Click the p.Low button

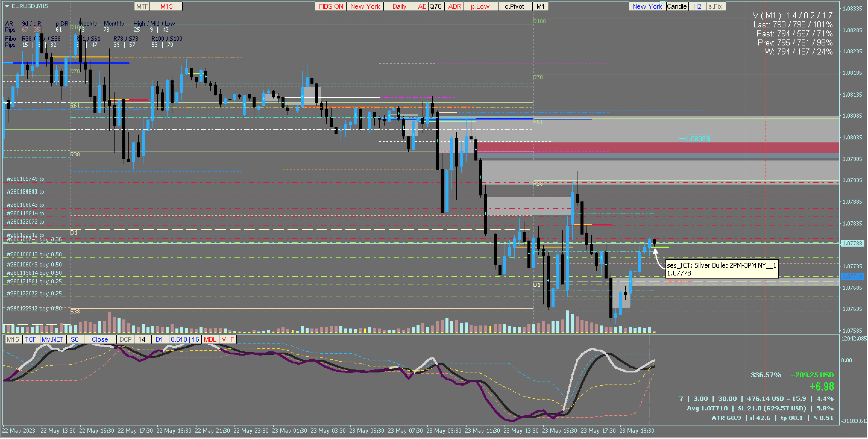tap(480, 6)
